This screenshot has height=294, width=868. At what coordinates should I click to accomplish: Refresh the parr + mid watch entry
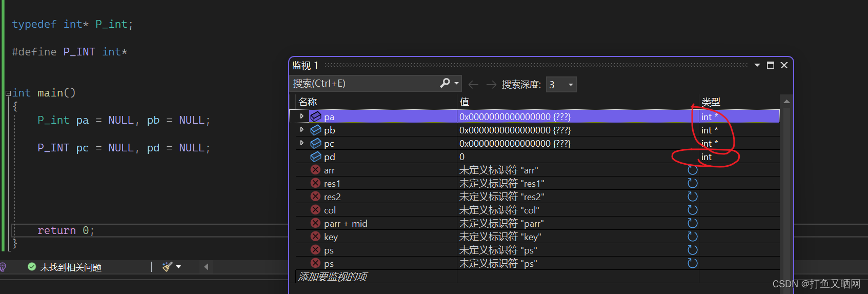coord(692,223)
